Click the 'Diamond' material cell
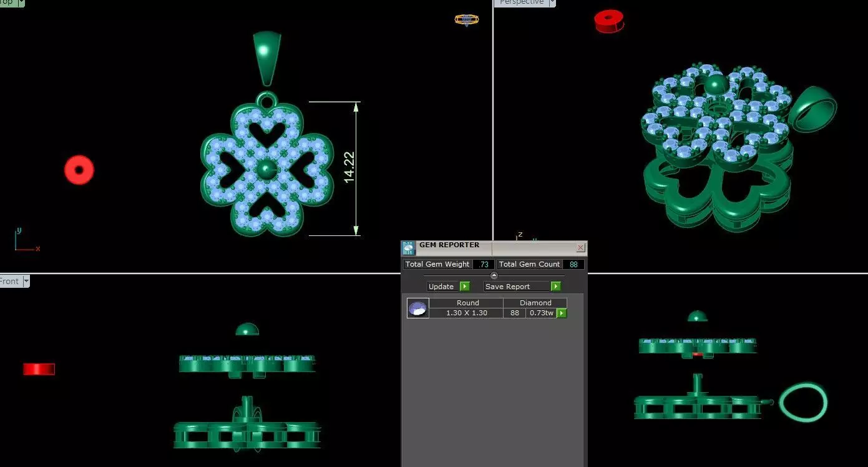Image resolution: width=868 pixels, height=467 pixels. (535, 303)
